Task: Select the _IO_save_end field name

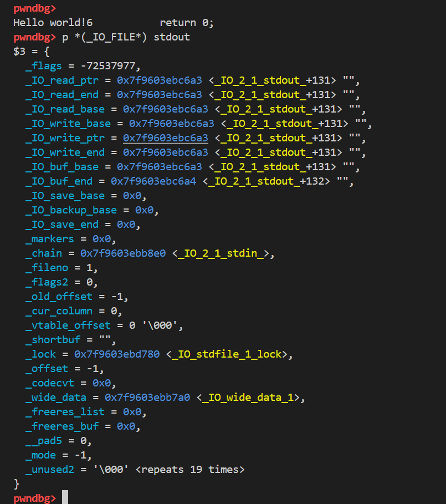Action: 62,225
